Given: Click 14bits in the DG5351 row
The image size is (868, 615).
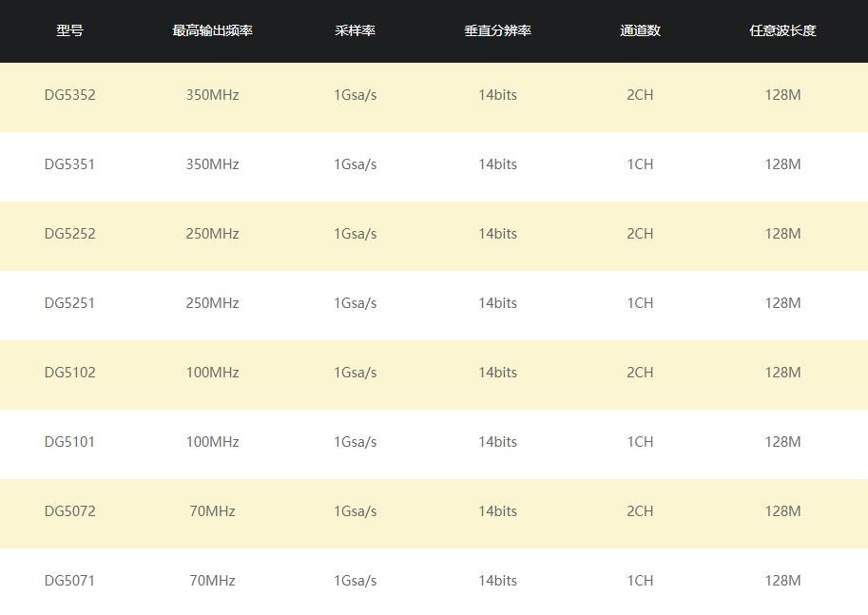Looking at the screenshot, I should pyautogui.click(x=497, y=164).
